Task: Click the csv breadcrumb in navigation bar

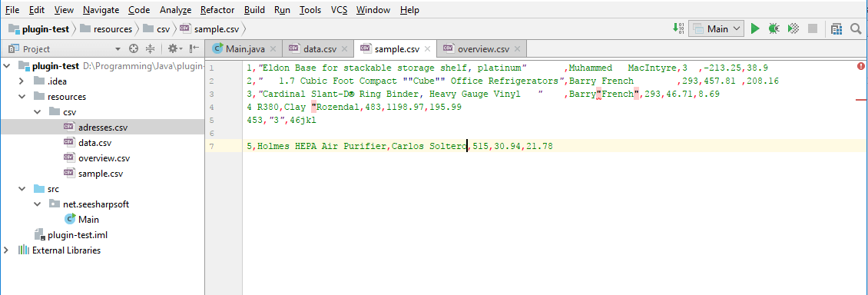Action: click(164, 28)
